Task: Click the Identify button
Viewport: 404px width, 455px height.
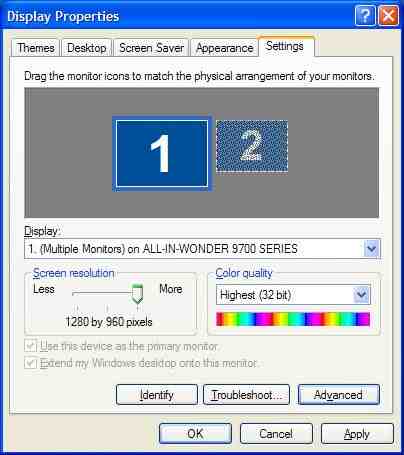Action: 157,395
